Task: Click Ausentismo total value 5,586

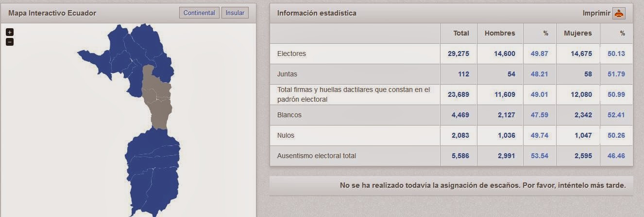Action: 461,156
